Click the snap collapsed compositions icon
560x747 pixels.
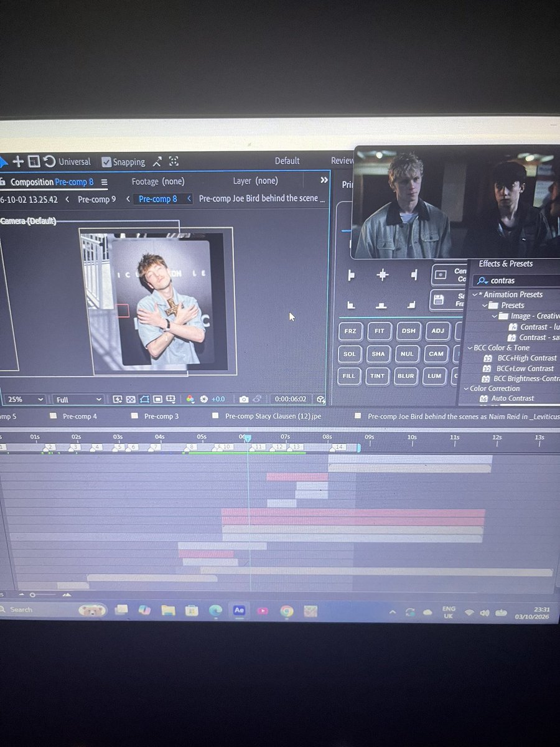(174, 161)
